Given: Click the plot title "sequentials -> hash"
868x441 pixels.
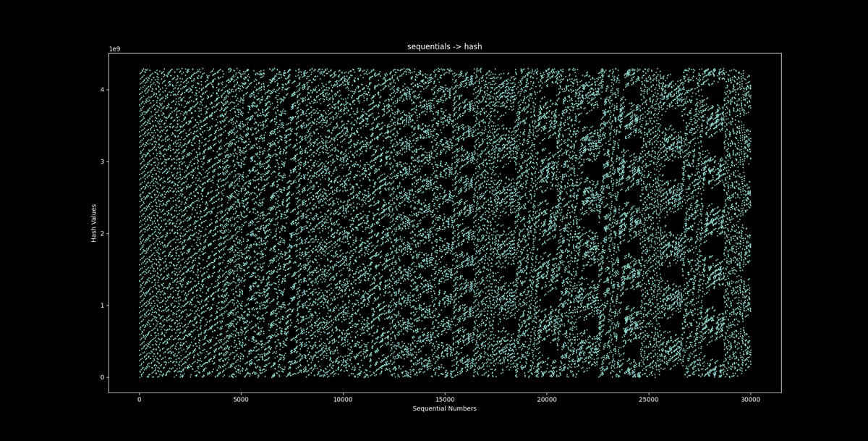Looking at the screenshot, I should point(445,46).
